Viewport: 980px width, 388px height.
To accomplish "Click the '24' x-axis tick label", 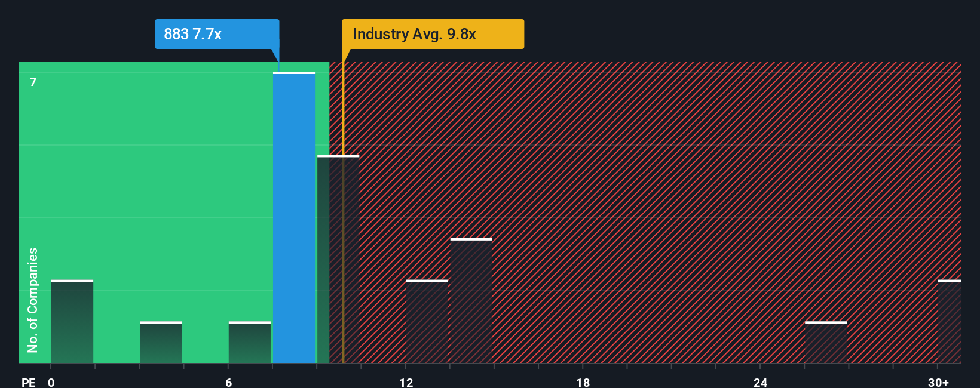I will coord(761,383).
